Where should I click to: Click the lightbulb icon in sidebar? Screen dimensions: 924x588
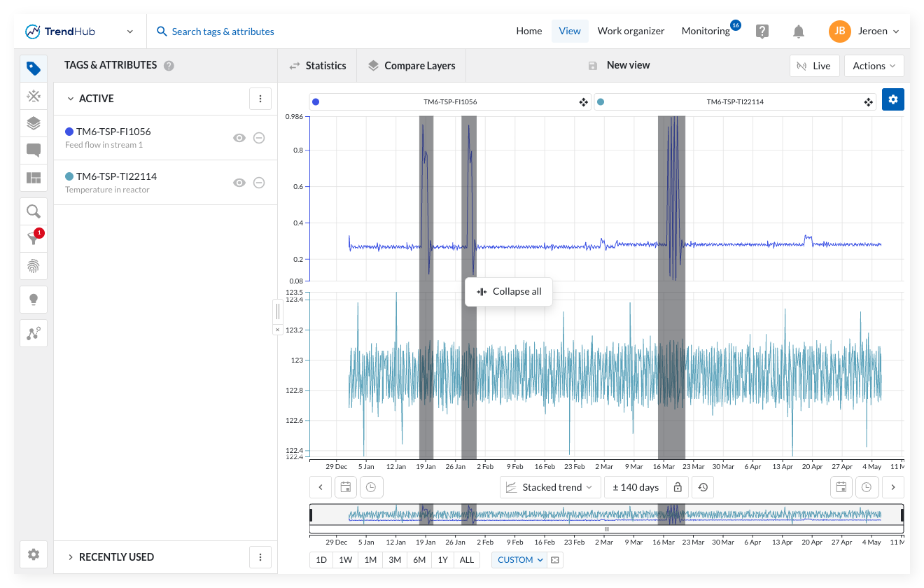click(x=34, y=300)
